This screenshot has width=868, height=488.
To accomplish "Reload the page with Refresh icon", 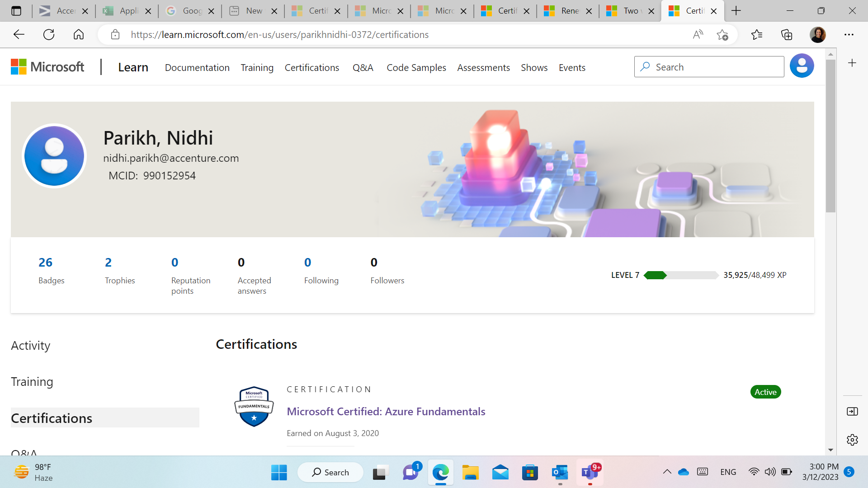I will tap(49, 34).
